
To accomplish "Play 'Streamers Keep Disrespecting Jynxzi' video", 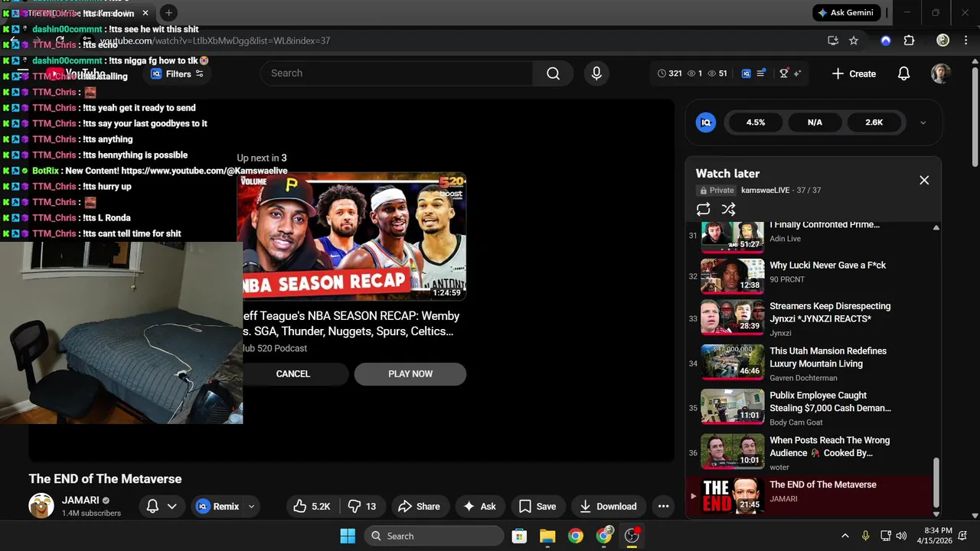I will point(830,312).
